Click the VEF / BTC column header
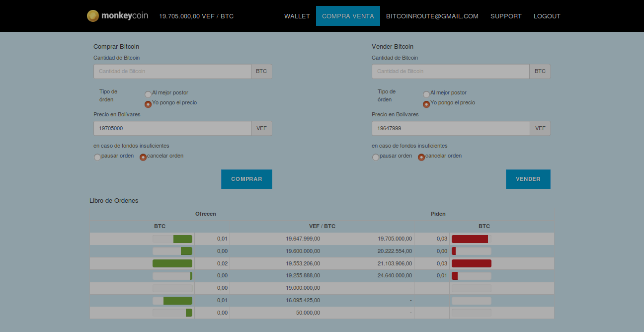The image size is (644, 332). pos(322,226)
